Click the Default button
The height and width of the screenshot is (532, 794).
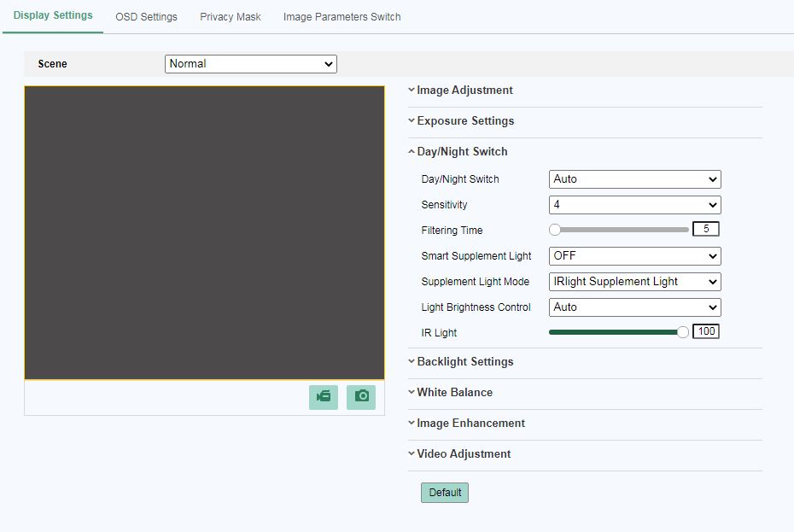pyautogui.click(x=445, y=493)
